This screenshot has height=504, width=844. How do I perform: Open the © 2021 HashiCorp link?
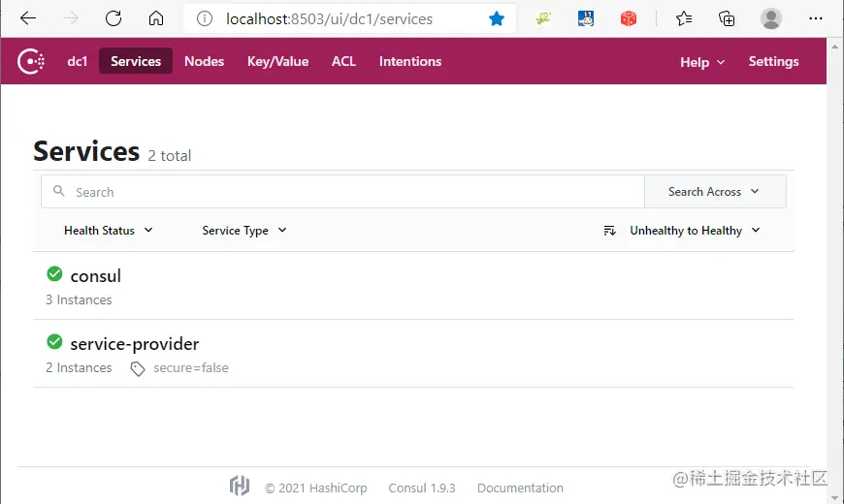[x=316, y=488]
